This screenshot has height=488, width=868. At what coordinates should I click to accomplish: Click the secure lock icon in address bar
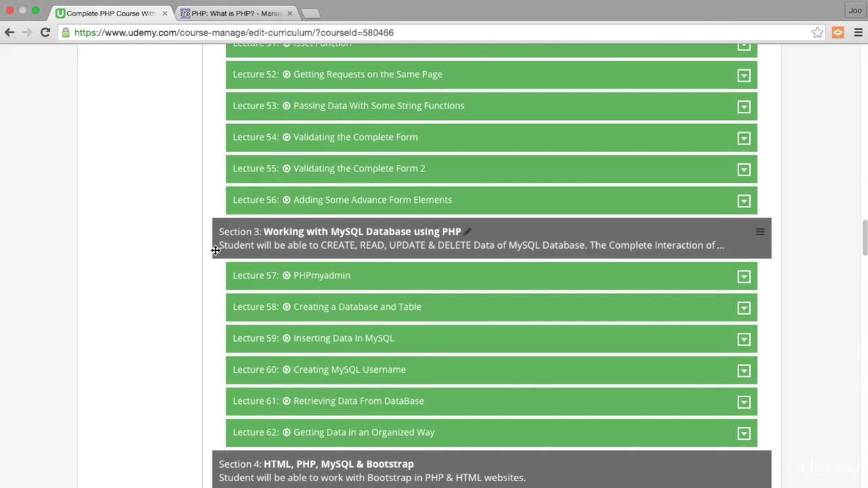pyautogui.click(x=65, y=33)
